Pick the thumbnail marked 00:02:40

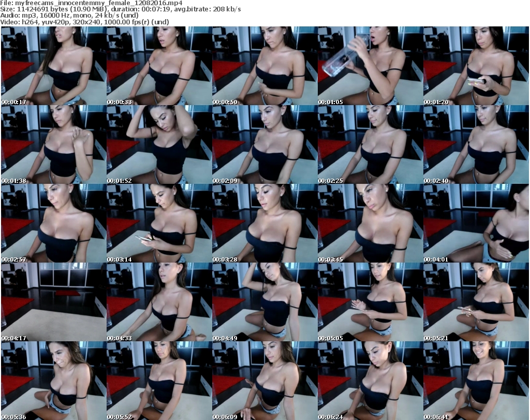coord(476,144)
